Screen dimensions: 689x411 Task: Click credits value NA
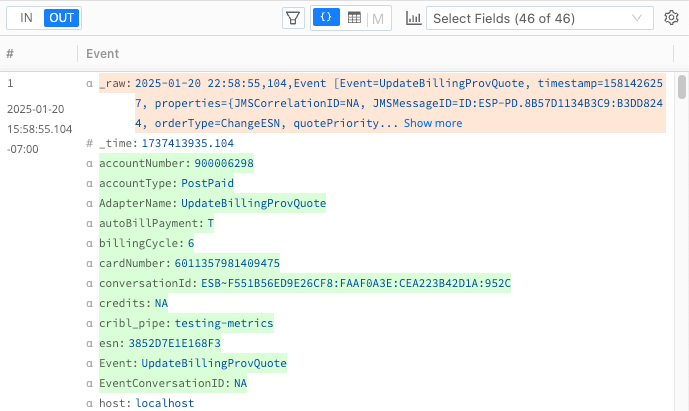tap(161, 303)
